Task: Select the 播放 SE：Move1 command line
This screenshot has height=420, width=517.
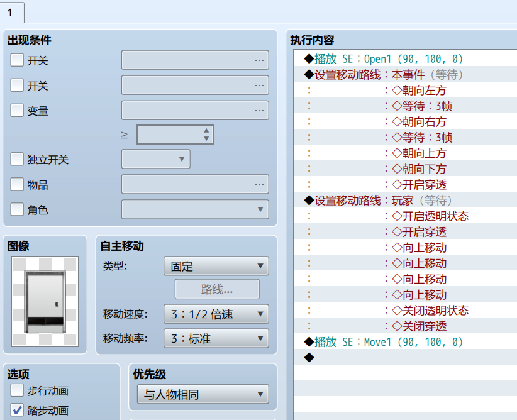Action: pyautogui.click(x=406, y=342)
